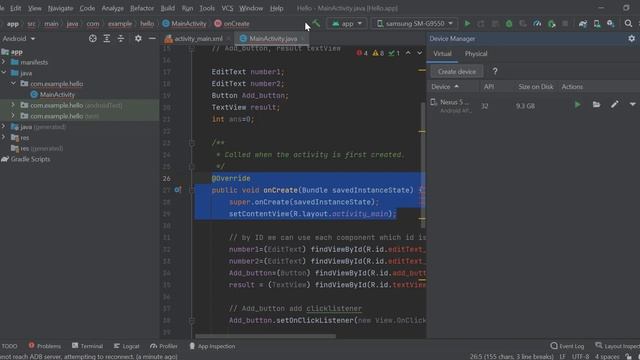Click the help question mark in Device Manager
Screen dimensions: 640x360
coord(495,71)
